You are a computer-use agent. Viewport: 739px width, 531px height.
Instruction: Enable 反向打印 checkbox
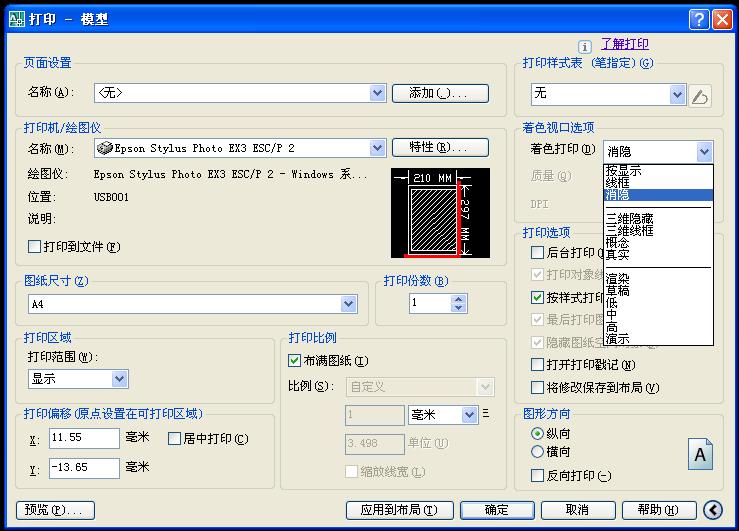(537, 475)
